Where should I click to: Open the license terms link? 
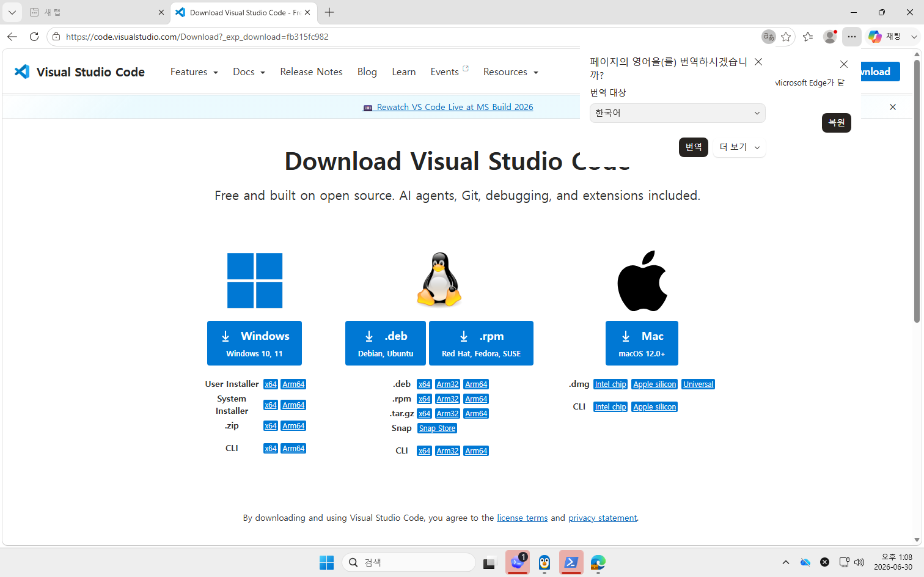522,518
